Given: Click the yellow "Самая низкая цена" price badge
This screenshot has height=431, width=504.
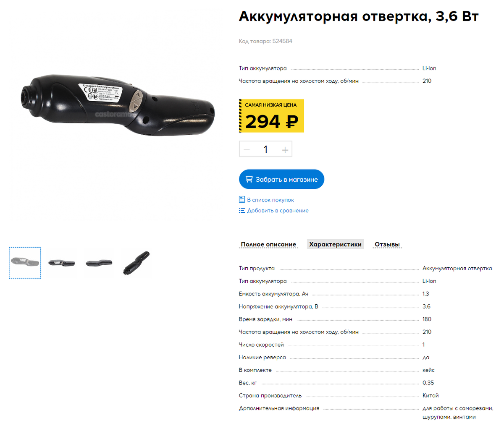Looking at the screenshot, I should 271,116.
